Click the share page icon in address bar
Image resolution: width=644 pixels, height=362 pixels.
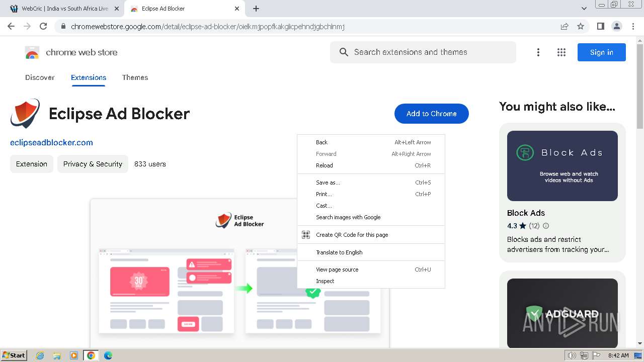565,27
